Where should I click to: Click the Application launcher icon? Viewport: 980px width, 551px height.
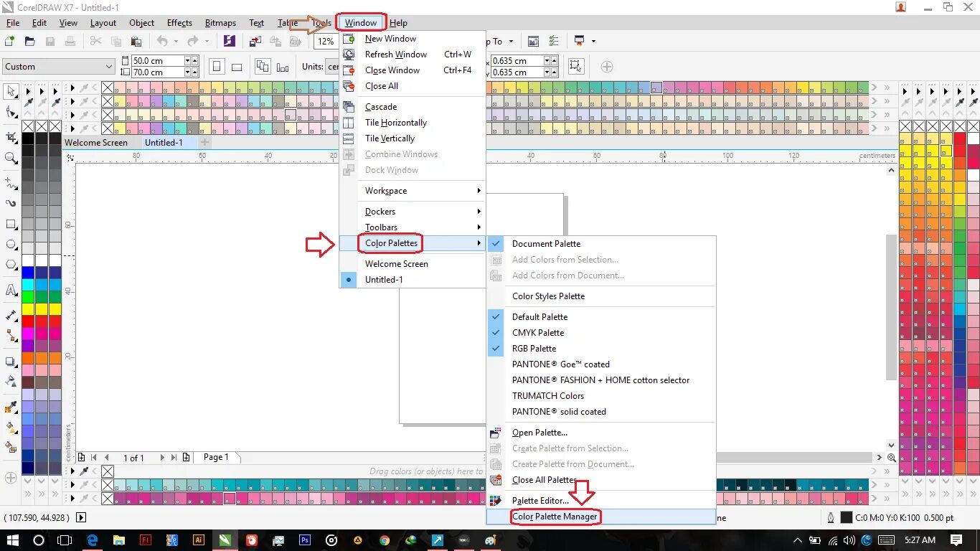coord(580,42)
